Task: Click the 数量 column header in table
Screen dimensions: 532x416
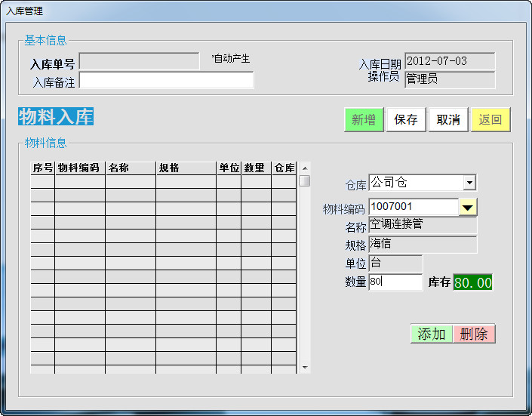Action: pos(256,168)
